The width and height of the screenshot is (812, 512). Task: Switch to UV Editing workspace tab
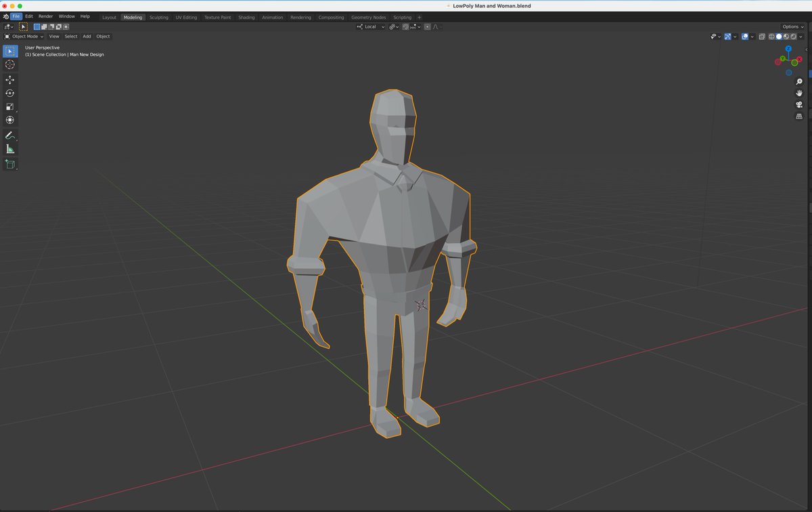pos(186,17)
